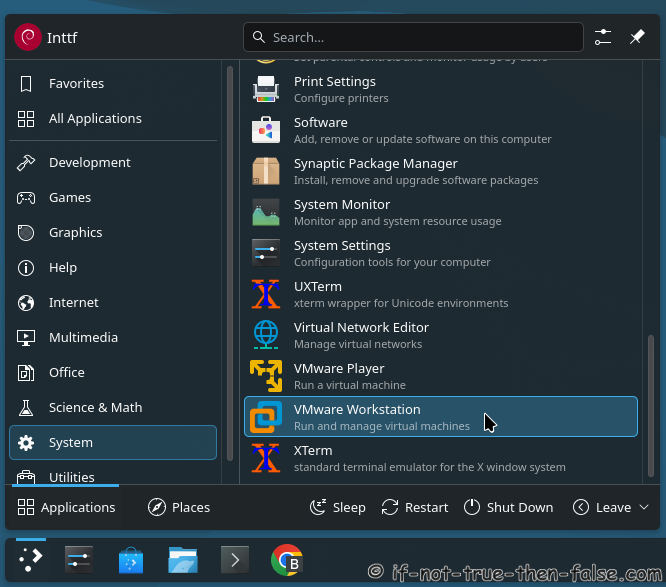Click the Restart button

[x=415, y=507]
